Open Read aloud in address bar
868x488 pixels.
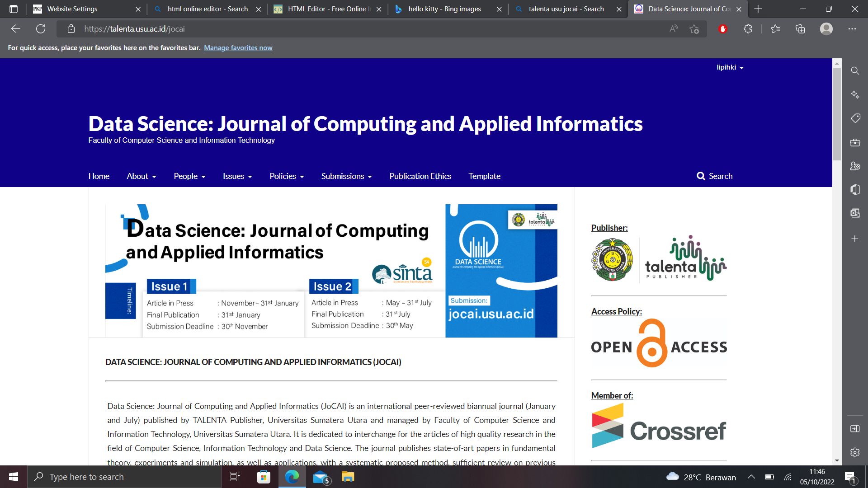click(674, 29)
